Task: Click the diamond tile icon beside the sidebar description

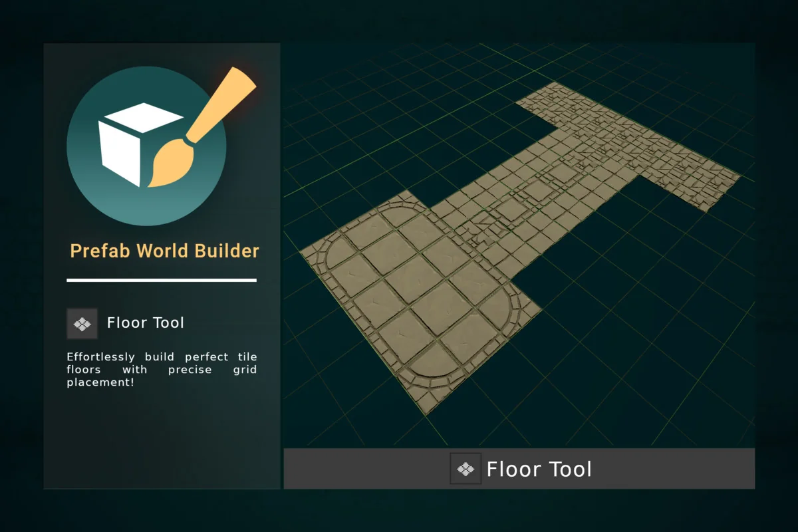Action: coord(82,323)
